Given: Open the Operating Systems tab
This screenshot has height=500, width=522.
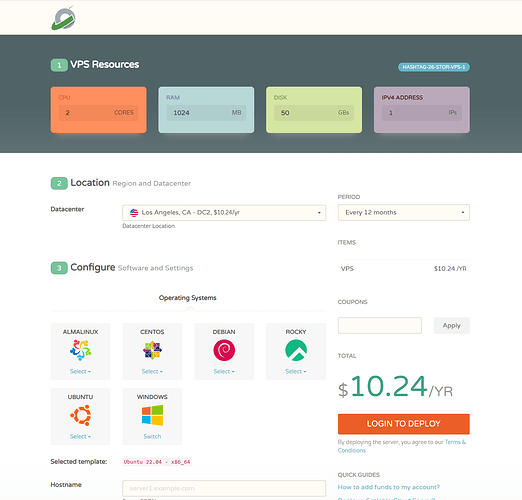Looking at the screenshot, I should pyautogui.click(x=188, y=298).
